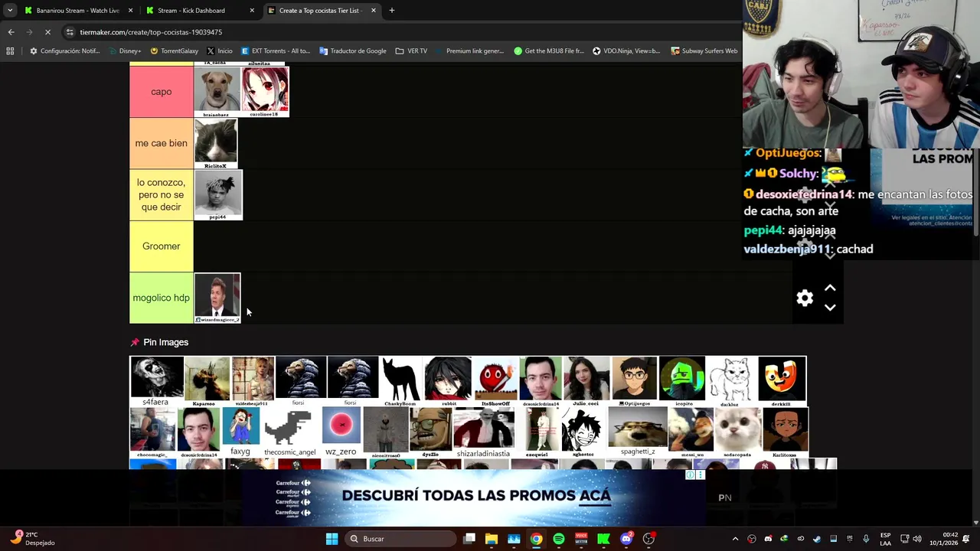Open the Disney+ bookmark
The width and height of the screenshot is (980, 551).
[125, 51]
